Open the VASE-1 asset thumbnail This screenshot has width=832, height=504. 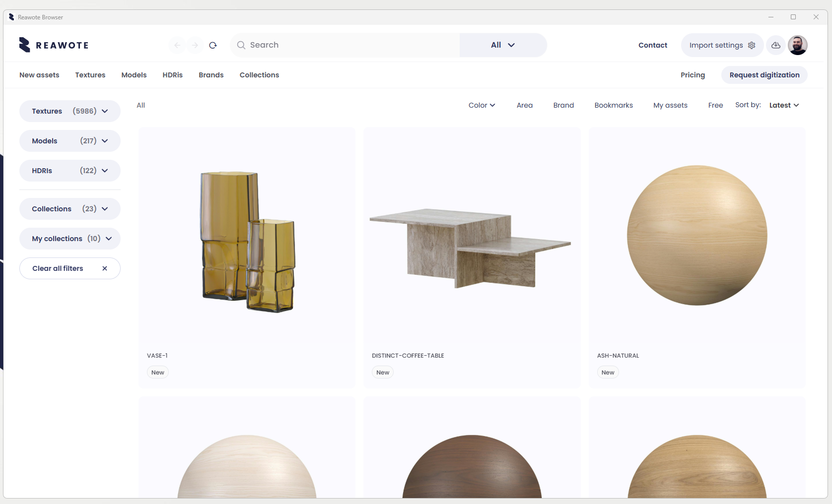tap(247, 242)
